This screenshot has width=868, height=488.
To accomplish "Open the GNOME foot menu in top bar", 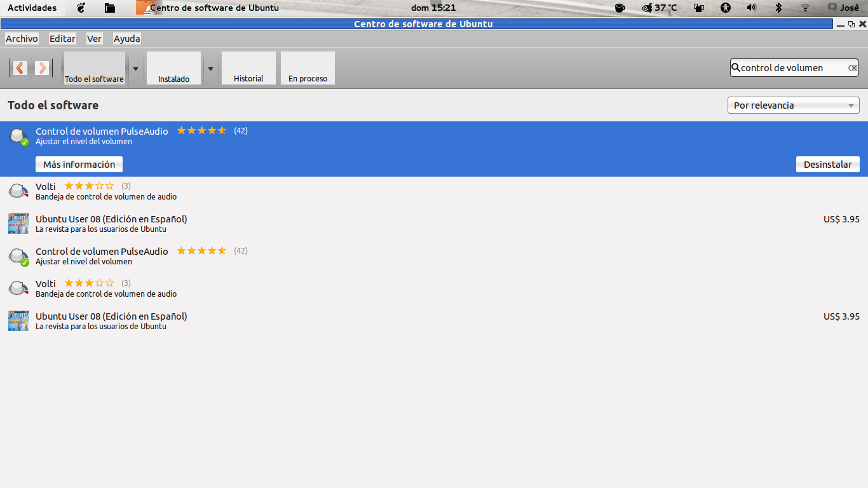I will [x=81, y=8].
